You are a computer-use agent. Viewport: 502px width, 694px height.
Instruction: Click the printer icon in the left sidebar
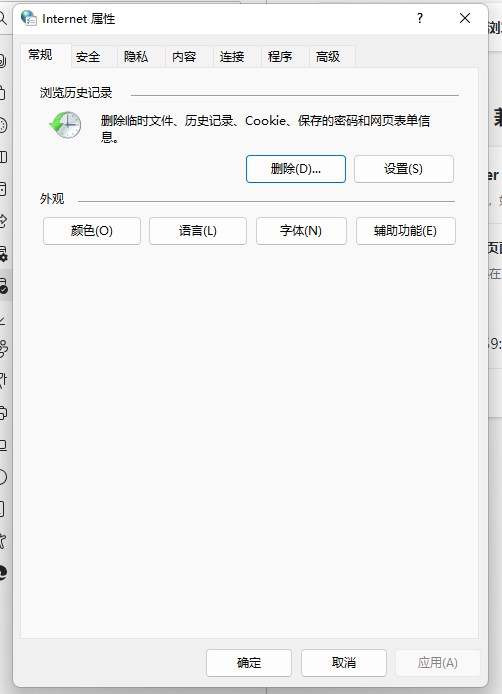3,413
